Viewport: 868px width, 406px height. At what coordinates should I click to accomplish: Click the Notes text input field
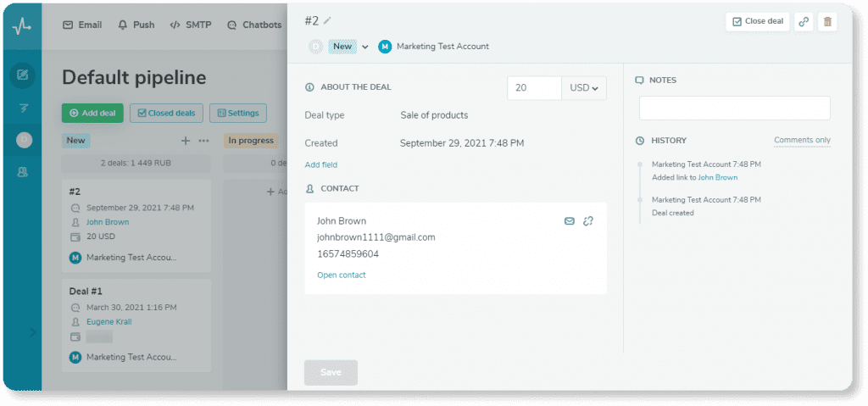pos(734,108)
